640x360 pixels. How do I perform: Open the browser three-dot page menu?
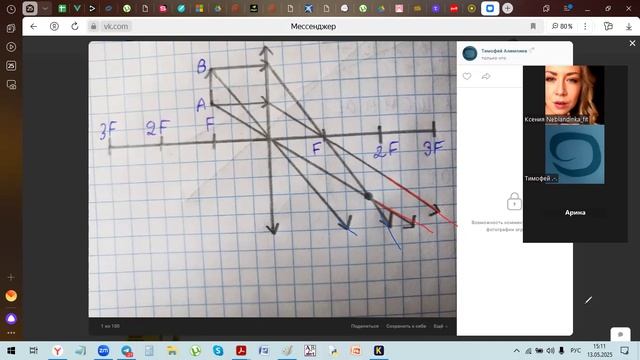pyautogui.click(x=585, y=26)
